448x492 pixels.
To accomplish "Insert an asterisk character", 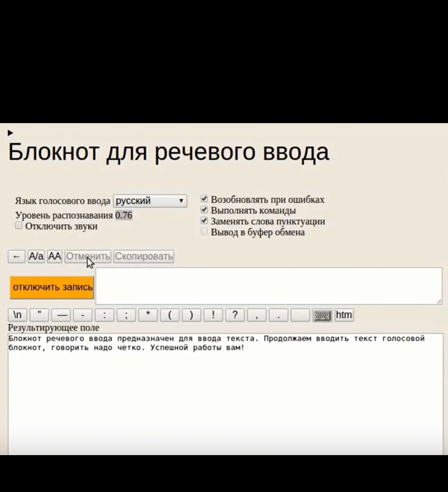I will point(148,315).
